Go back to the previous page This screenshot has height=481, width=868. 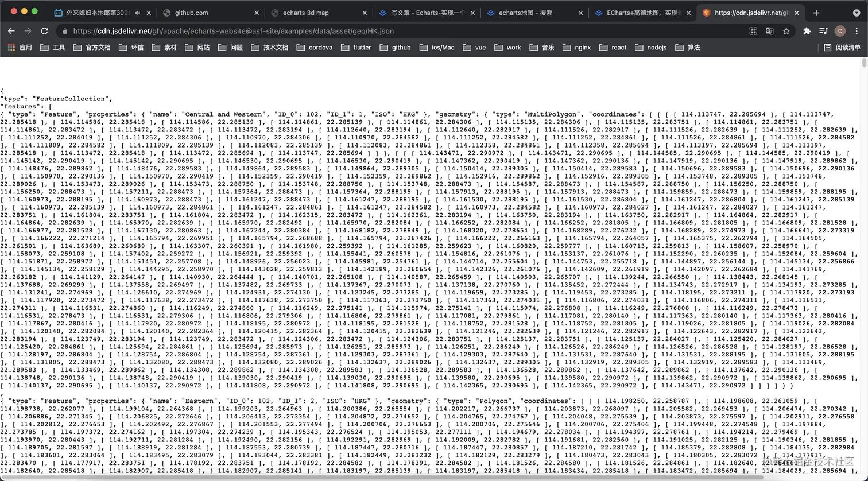coord(11,31)
